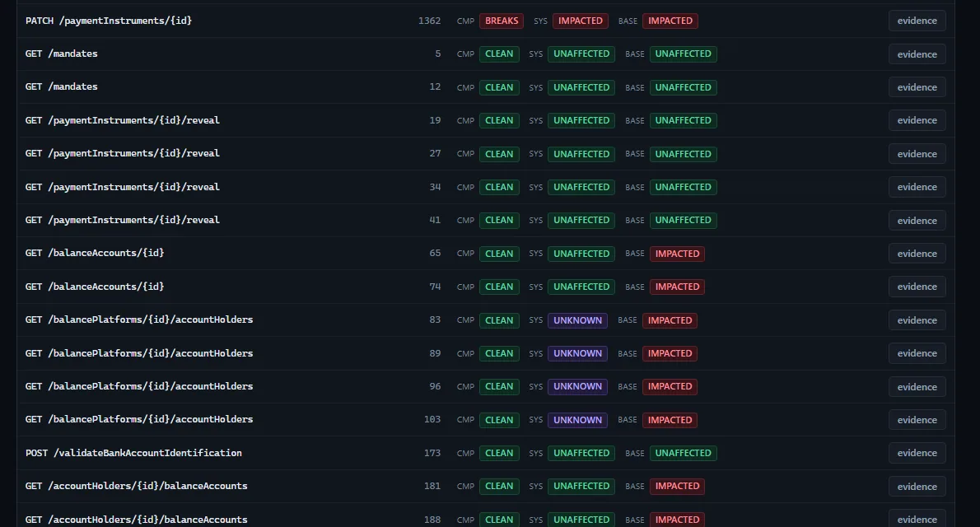Open evidence for balanceAccounts row numbered 65
This screenshot has height=527, width=980.
(917, 253)
